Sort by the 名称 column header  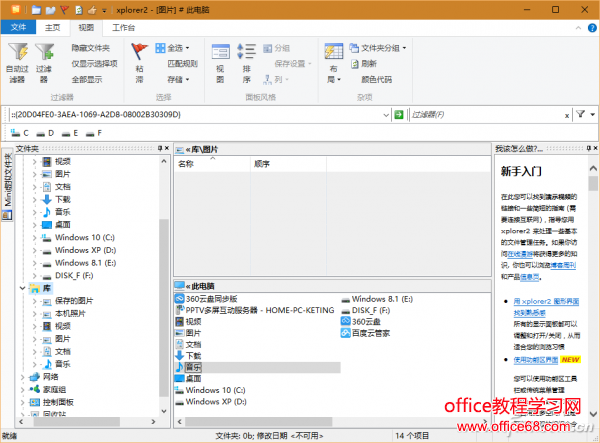point(212,164)
